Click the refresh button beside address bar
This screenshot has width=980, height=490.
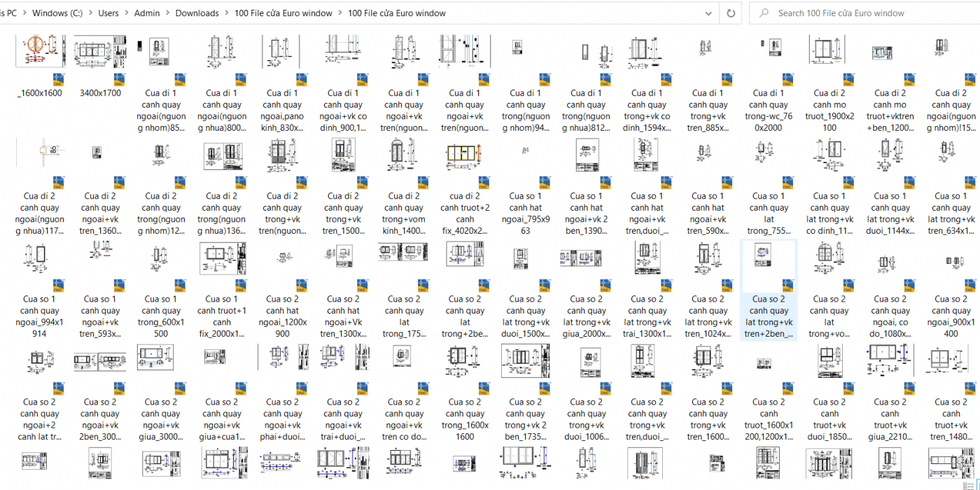731,13
